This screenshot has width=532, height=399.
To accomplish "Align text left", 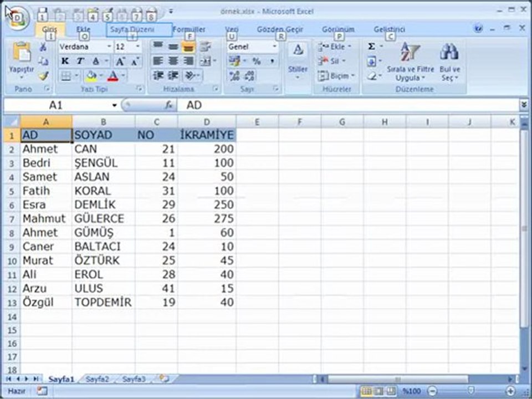I will click(x=158, y=61).
